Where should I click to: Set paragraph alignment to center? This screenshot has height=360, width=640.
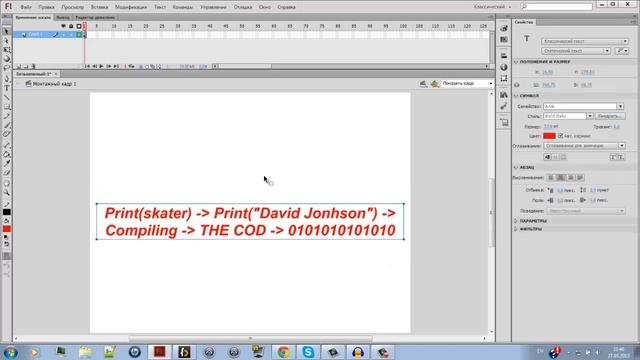coord(561,178)
